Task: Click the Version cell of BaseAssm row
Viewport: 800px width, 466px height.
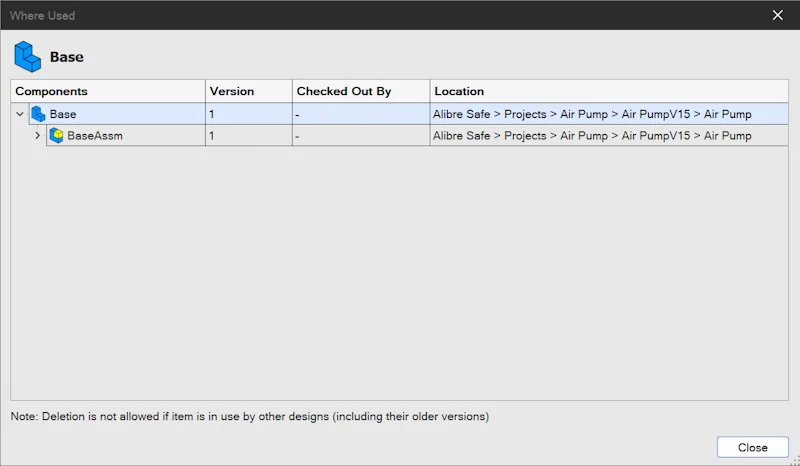Action: 249,136
